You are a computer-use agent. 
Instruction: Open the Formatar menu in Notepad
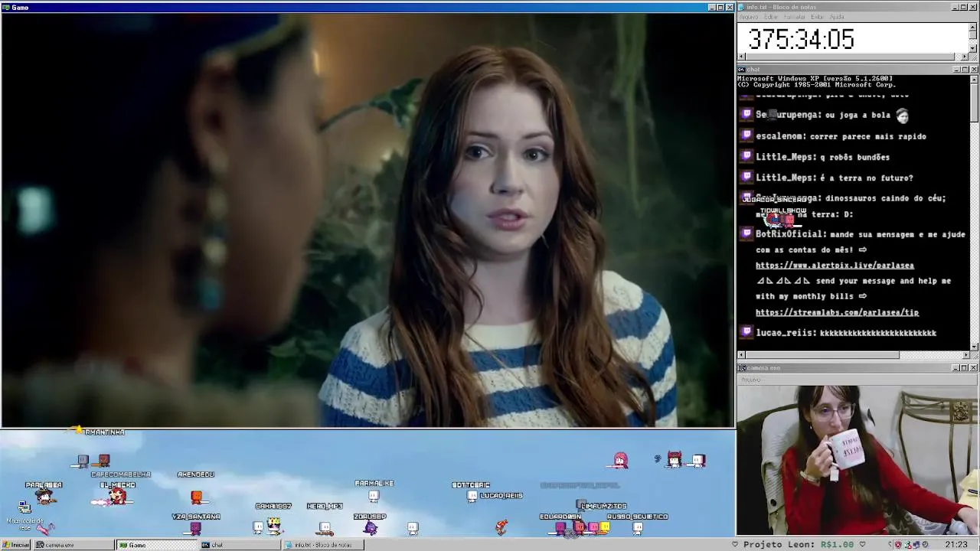(794, 17)
